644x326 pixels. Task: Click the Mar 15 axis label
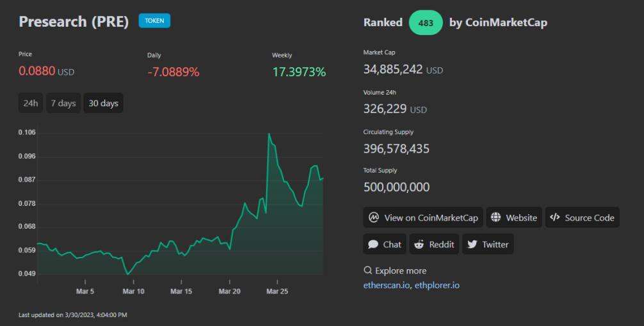[181, 291]
